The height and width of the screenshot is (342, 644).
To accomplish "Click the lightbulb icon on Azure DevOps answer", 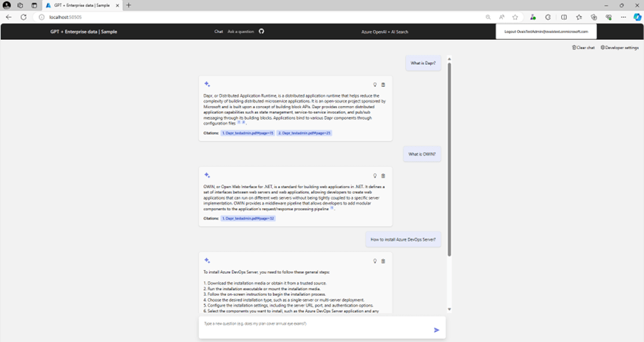I will tap(375, 261).
